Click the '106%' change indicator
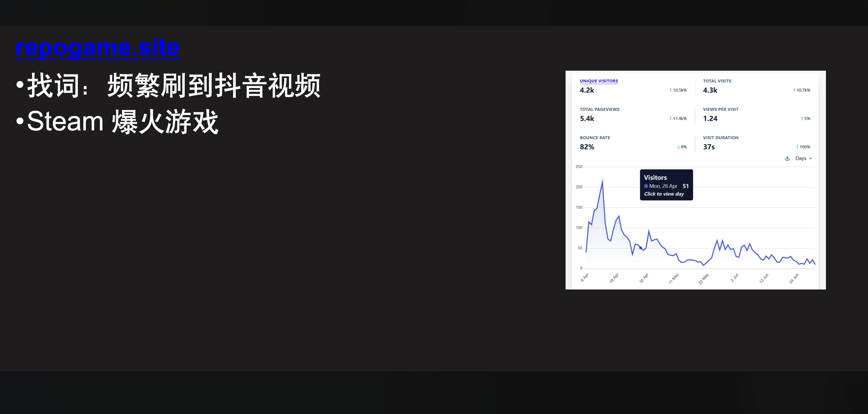This screenshot has width=868, height=414. point(803,147)
